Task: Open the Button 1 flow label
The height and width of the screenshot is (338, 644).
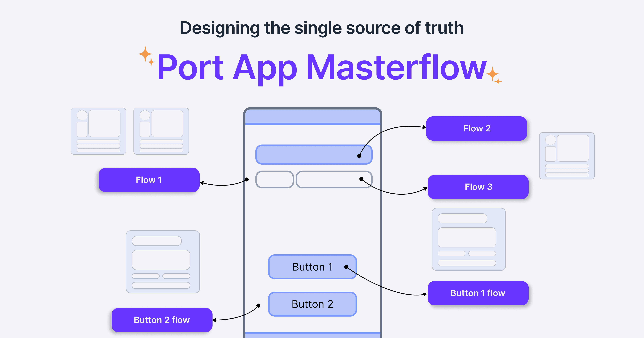Action: tap(478, 293)
